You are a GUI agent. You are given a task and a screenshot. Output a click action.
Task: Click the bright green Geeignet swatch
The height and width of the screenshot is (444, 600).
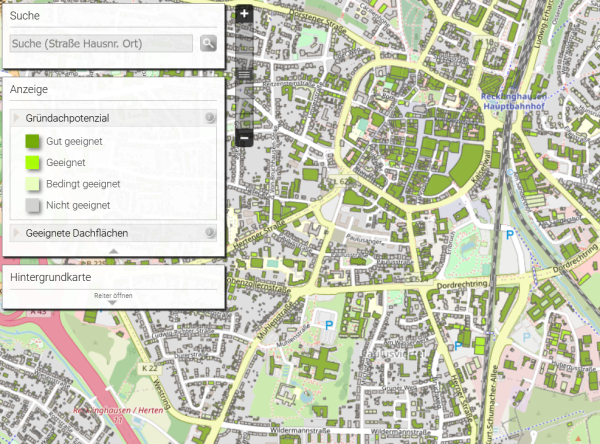point(32,163)
